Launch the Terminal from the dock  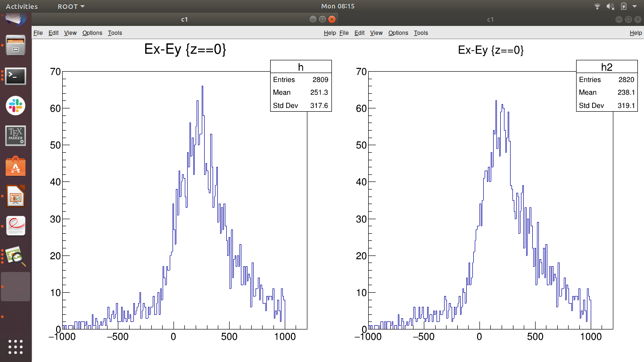(x=16, y=76)
